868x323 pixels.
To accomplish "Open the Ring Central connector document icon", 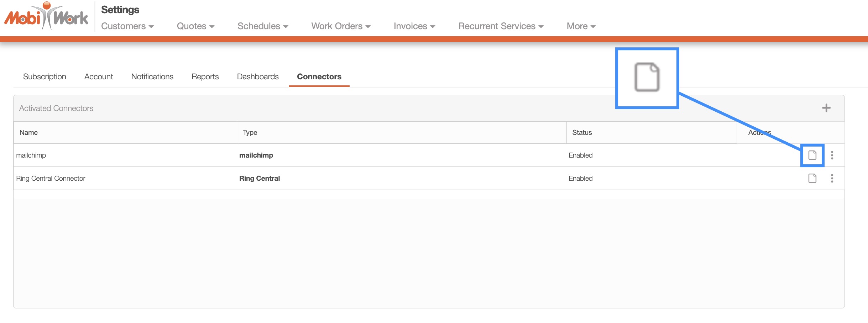I will coord(812,178).
